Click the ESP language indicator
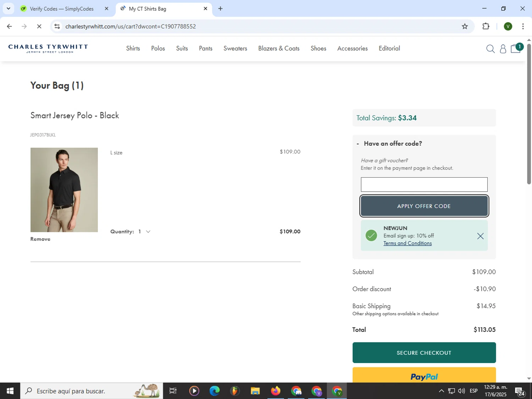532x399 pixels. tap(473, 391)
